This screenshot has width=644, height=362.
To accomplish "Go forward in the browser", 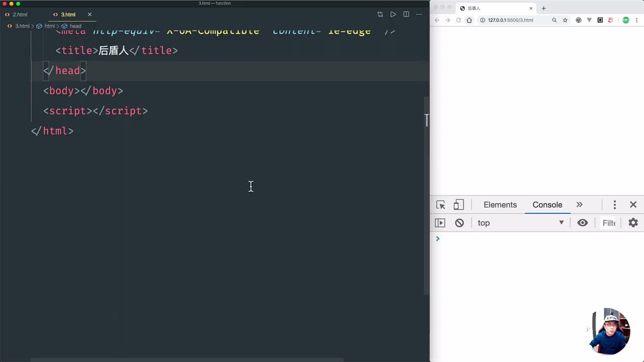I will [x=447, y=20].
